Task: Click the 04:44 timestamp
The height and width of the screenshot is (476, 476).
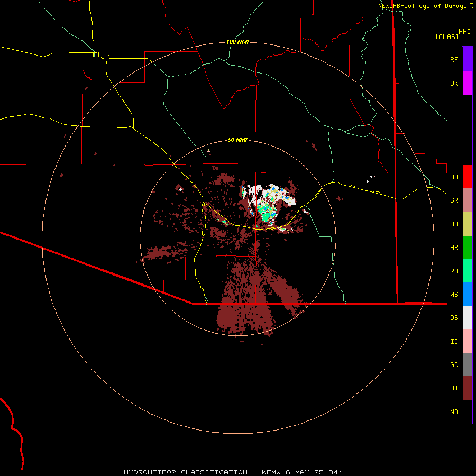Action: (340, 472)
